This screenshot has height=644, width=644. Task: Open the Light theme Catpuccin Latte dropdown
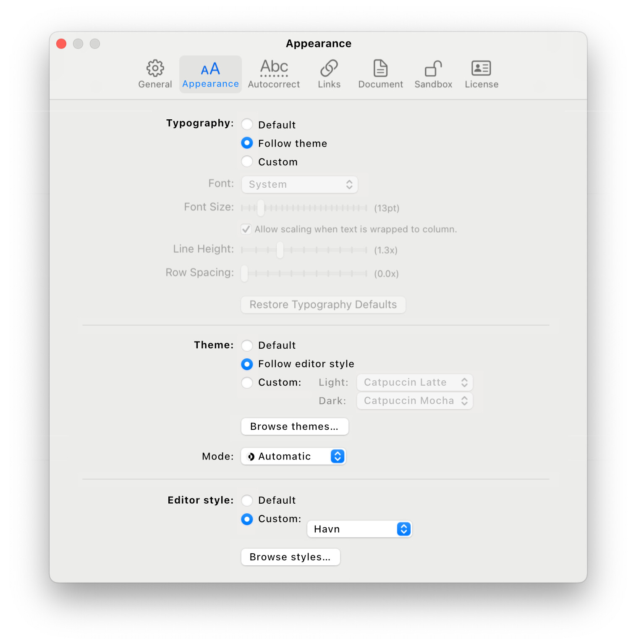coord(415,382)
